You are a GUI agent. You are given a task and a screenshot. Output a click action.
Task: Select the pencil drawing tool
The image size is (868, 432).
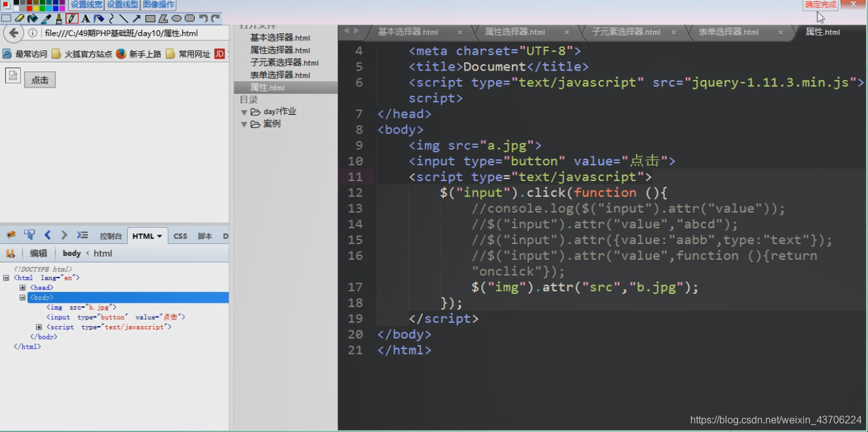point(72,18)
